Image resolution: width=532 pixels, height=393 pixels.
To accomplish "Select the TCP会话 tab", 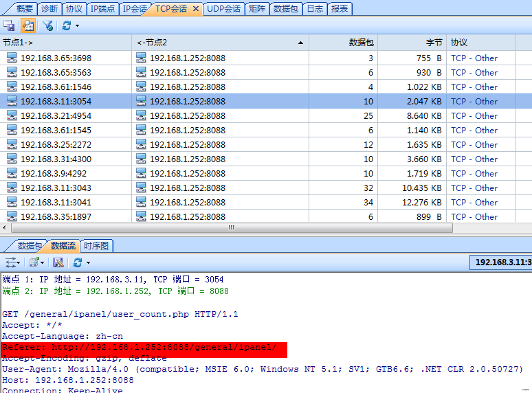I will [171, 9].
